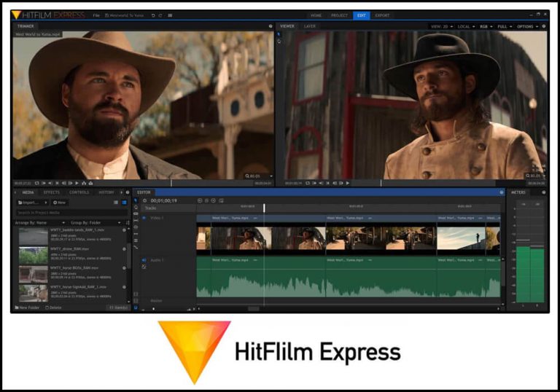Open the RGB channels dropdown
This screenshot has height=392, width=560.
pos(486,26)
